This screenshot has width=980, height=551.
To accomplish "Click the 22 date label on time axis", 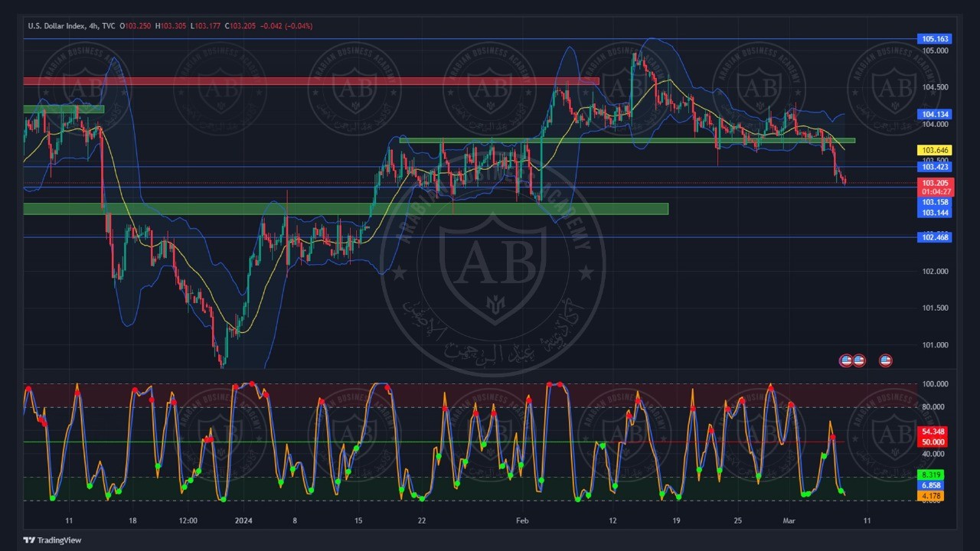I will (422, 521).
